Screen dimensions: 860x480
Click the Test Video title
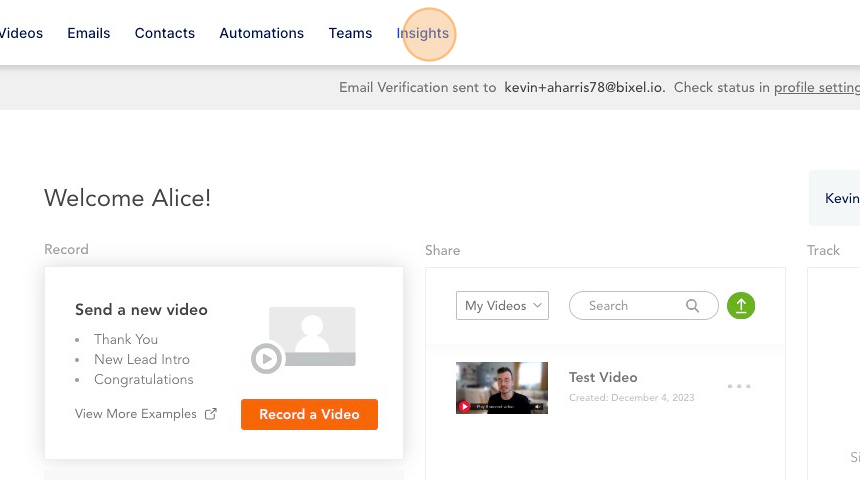pos(603,377)
